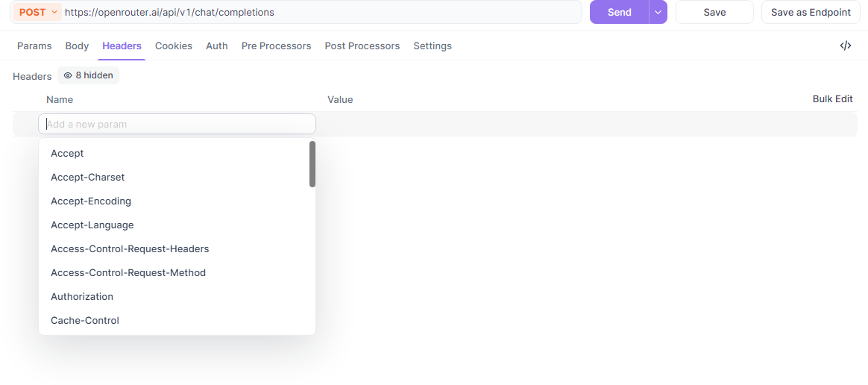This screenshot has height=385, width=868.
Task: Click the Save button
Action: pyautogui.click(x=714, y=12)
